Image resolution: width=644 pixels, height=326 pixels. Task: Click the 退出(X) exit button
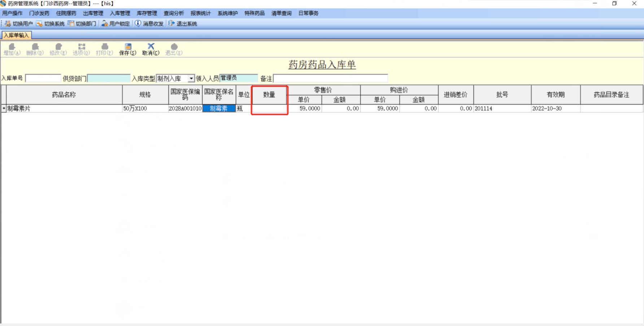tap(174, 49)
